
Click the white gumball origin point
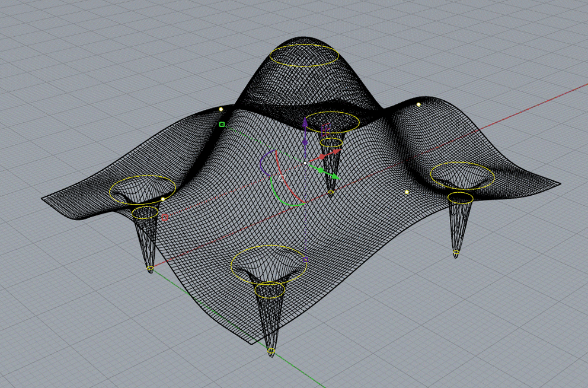coord(305,163)
